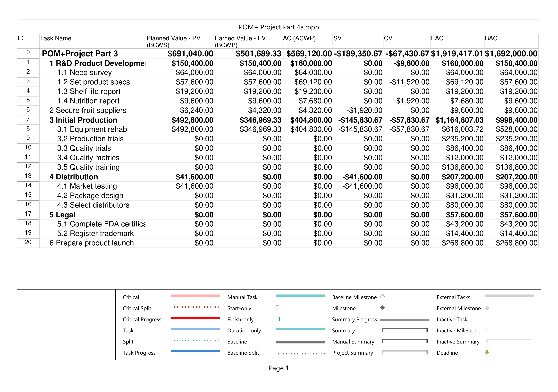Viewport: 558px width, 392px height.
Task: Select the '4.3 Select distributors' task name
Action: pyautogui.click(x=93, y=205)
